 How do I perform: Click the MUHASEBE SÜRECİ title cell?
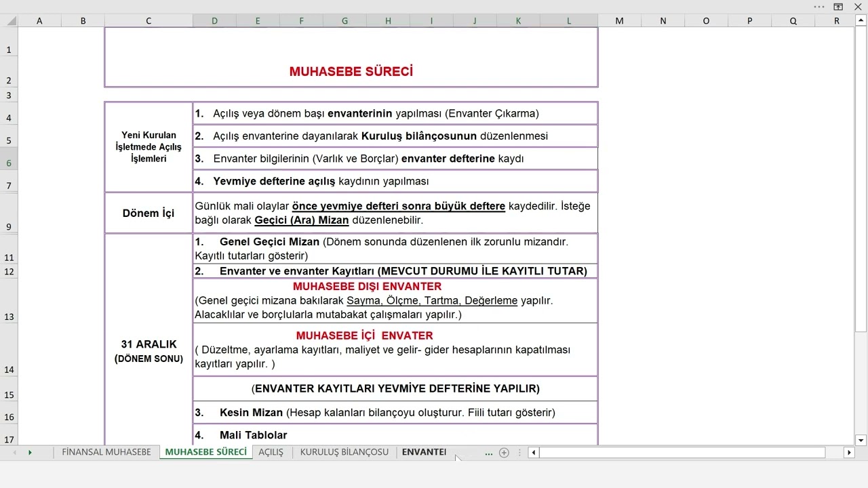tap(351, 57)
